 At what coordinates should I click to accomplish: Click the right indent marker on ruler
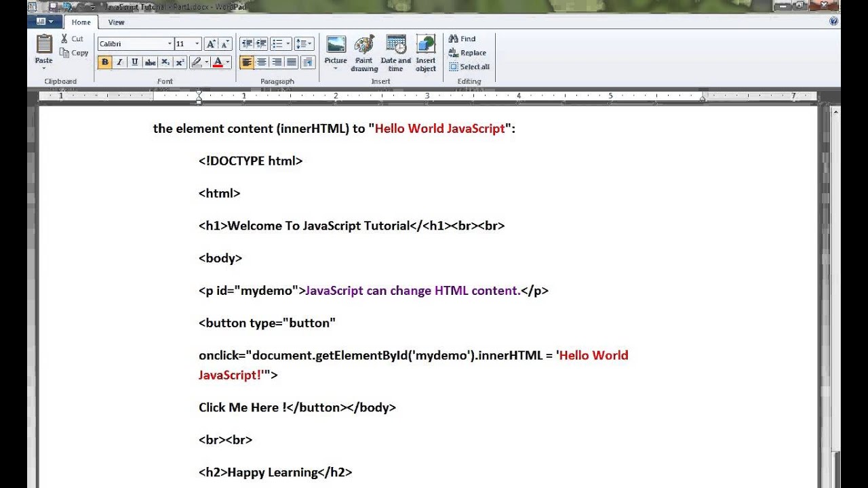point(703,99)
